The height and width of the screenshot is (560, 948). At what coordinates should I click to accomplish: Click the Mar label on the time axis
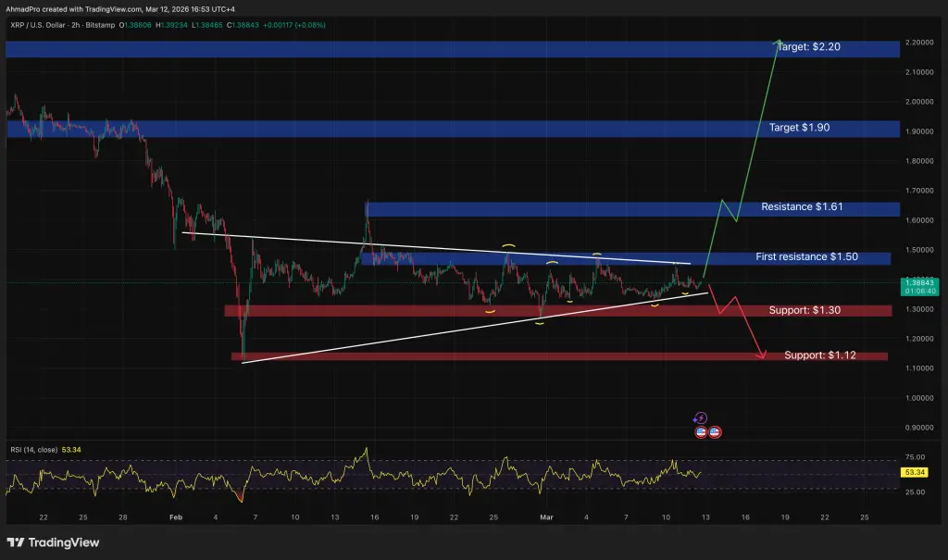click(546, 518)
